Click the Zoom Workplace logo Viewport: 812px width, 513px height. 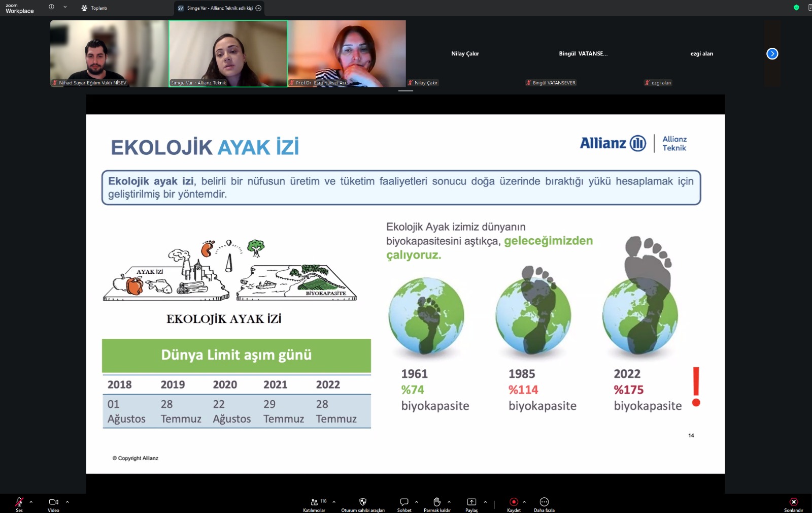pos(20,8)
